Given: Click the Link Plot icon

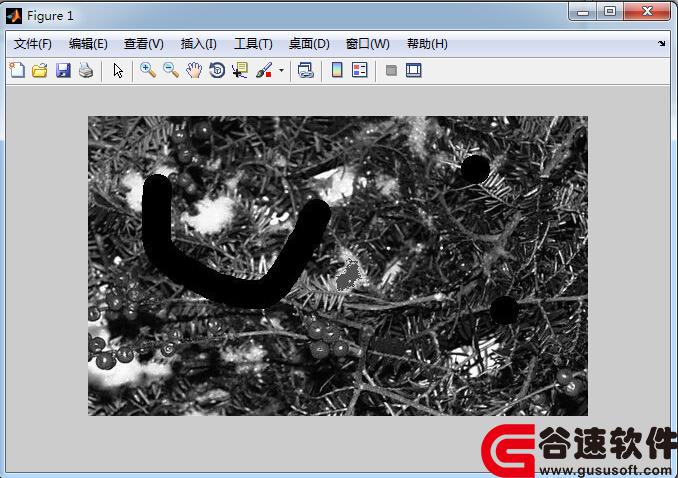Looking at the screenshot, I should click(x=306, y=70).
